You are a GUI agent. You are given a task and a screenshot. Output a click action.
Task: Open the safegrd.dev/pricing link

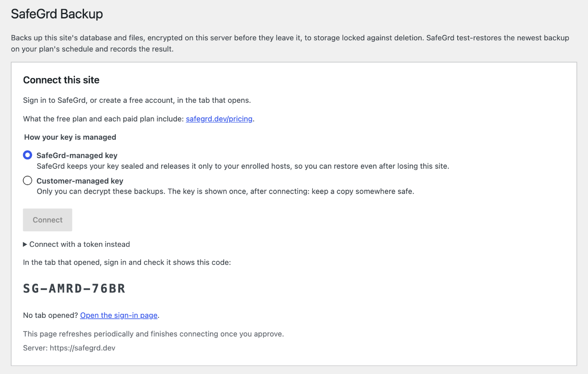(x=219, y=119)
